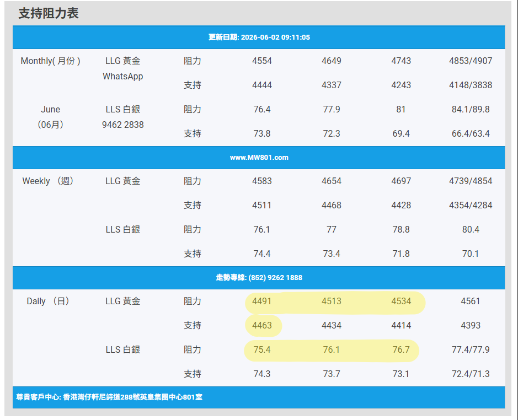Click the Daily (日) row label
The image size is (518, 420).
pyautogui.click(x=48, y=301)
